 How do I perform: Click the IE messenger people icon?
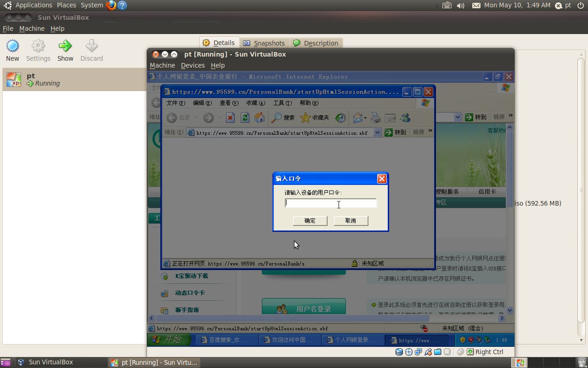pos(405,118)
